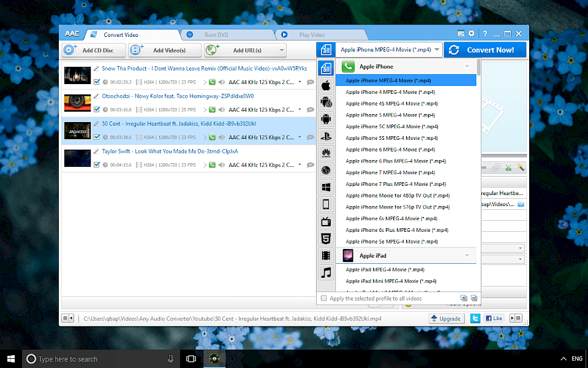Click the green scissors clip icon
588x368 pixels.
click(508, 167)
